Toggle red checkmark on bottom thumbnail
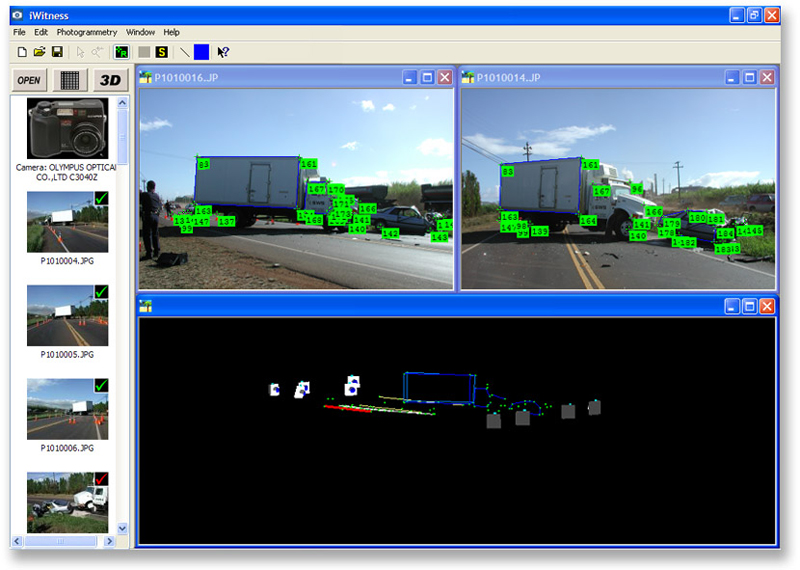This screenshot has width=800, height=570. (102, 479)
